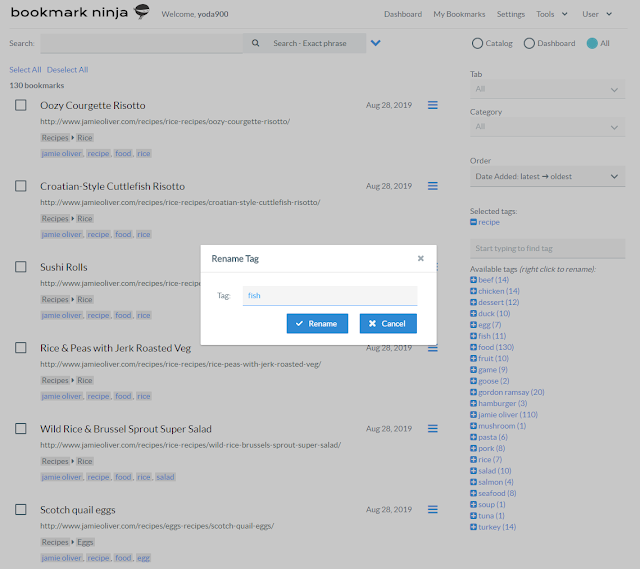This screenshot has width=640, height=569.
Task: Add salmon tag with plus icon
Action: 473,482
